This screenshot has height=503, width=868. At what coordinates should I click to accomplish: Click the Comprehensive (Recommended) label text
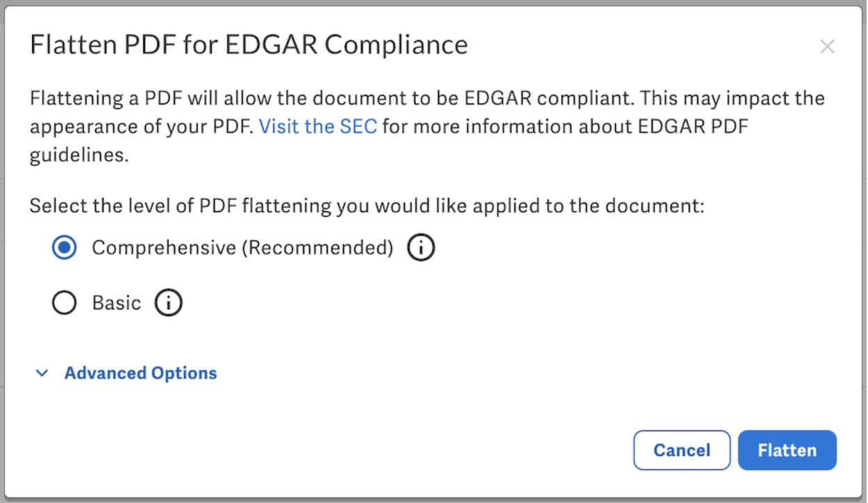[x=242, y=247]
